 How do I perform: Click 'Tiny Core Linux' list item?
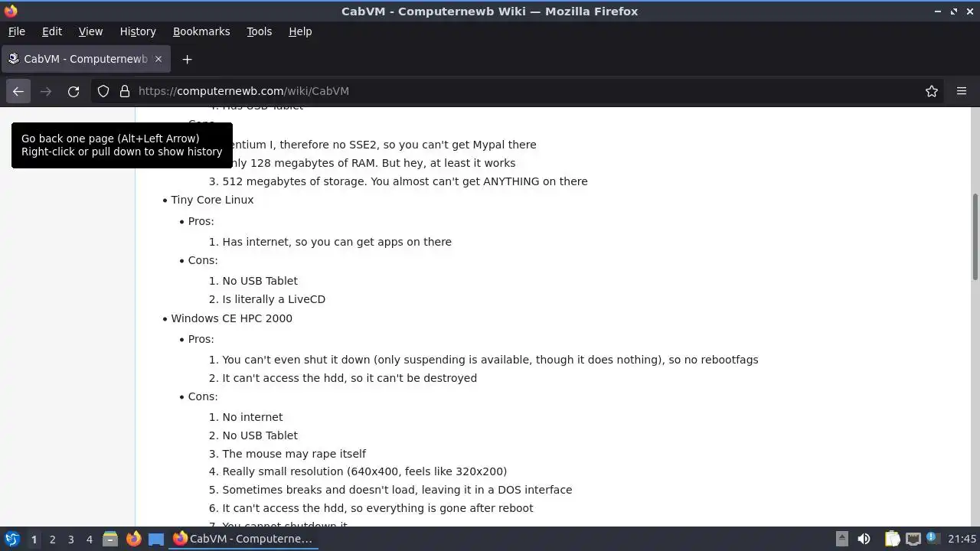coord(212,200)
